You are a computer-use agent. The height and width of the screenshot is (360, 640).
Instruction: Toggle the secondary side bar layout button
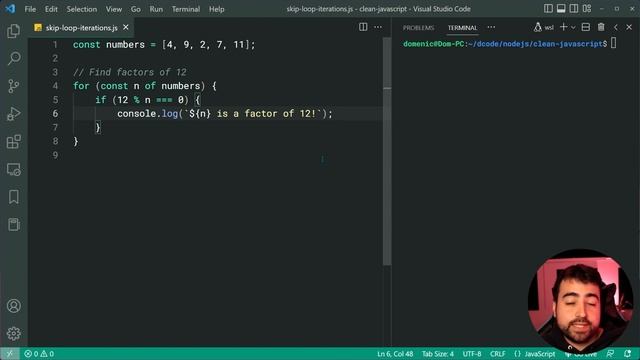coord(574,9)
